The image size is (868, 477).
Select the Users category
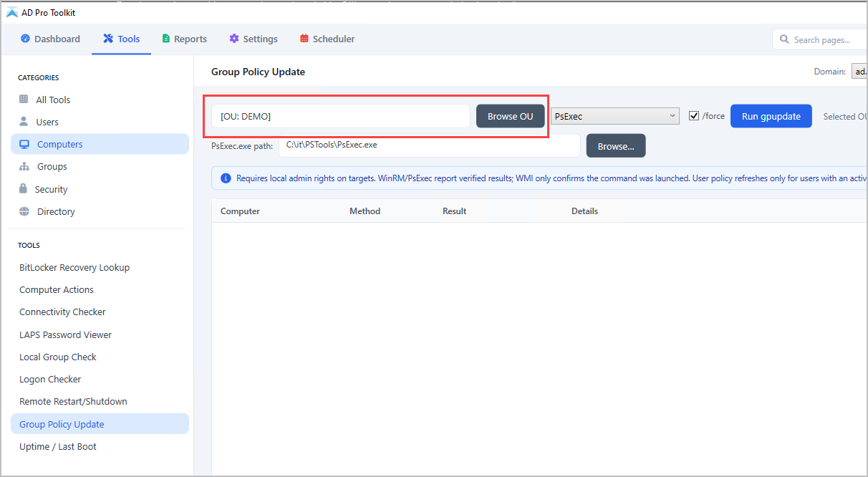(100, 122)
